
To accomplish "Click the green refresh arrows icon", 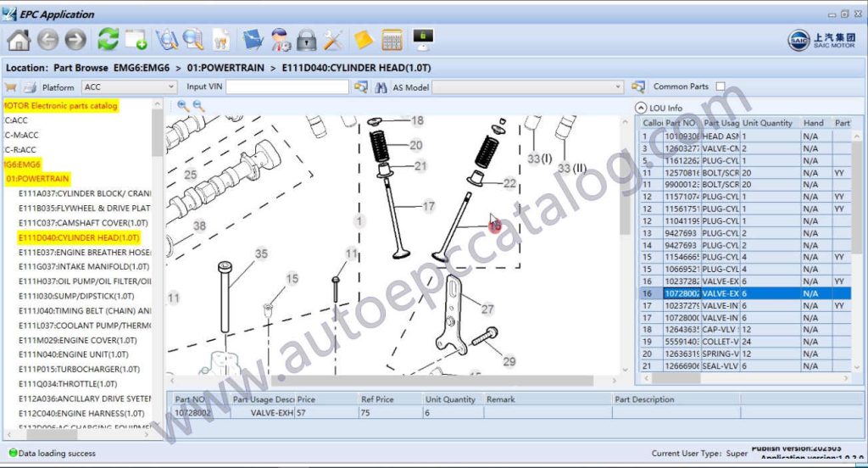I will (108, 40).
